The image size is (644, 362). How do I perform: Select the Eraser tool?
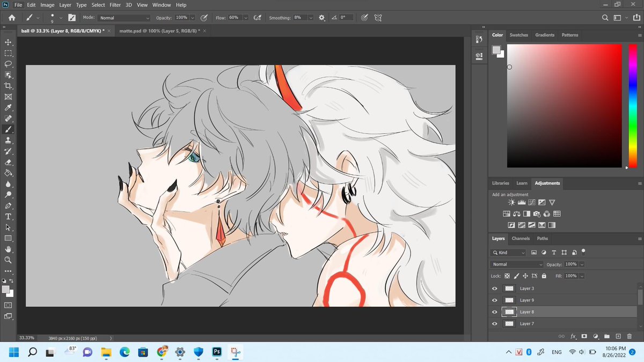point(8,162)
